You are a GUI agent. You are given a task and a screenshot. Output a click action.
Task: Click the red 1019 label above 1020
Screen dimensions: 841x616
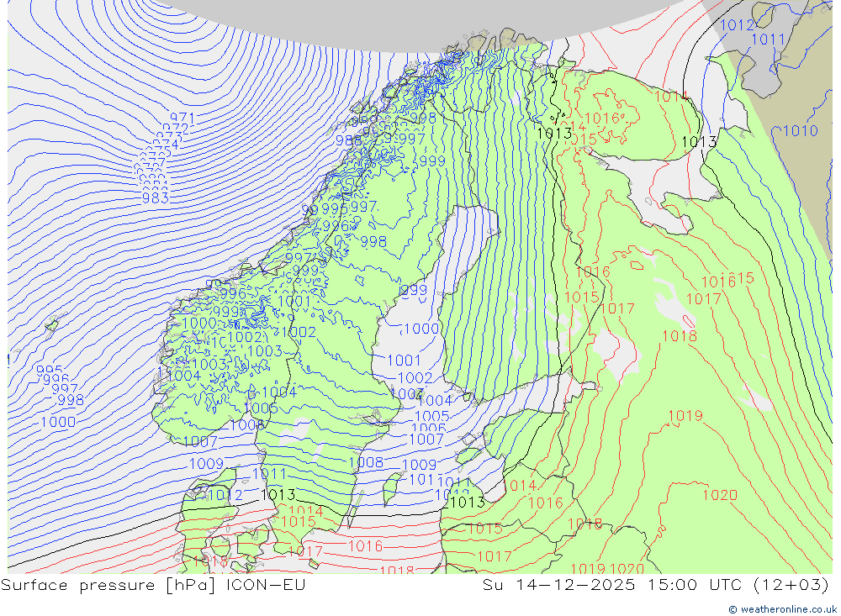pos(685,415)
